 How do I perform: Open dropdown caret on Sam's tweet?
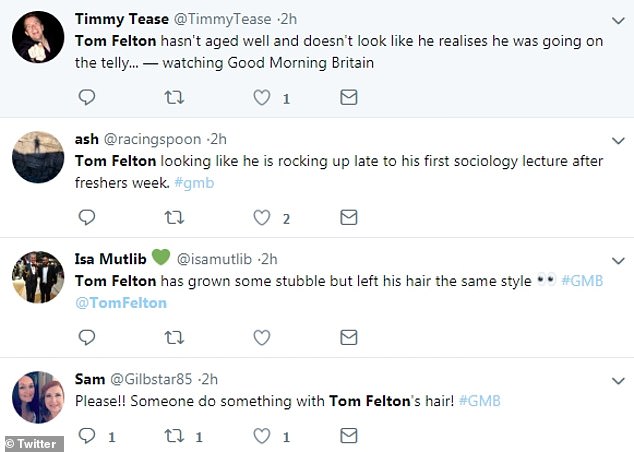[x=613, y=379]
